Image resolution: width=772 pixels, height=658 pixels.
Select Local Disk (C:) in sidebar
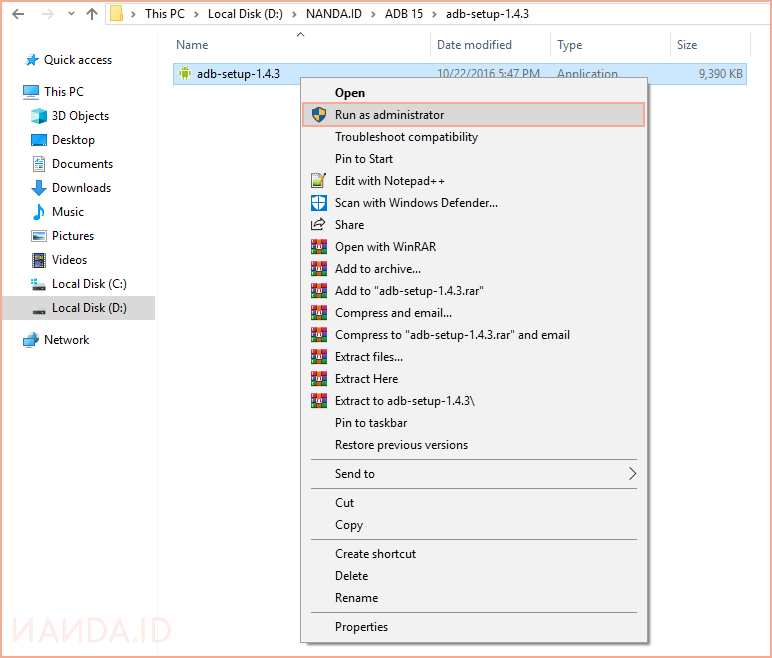tap(89, 284)
